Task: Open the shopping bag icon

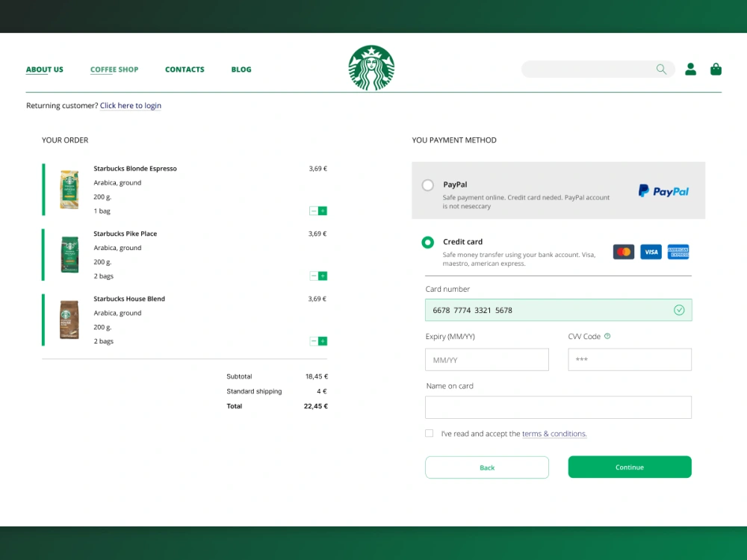Action: 716,69
